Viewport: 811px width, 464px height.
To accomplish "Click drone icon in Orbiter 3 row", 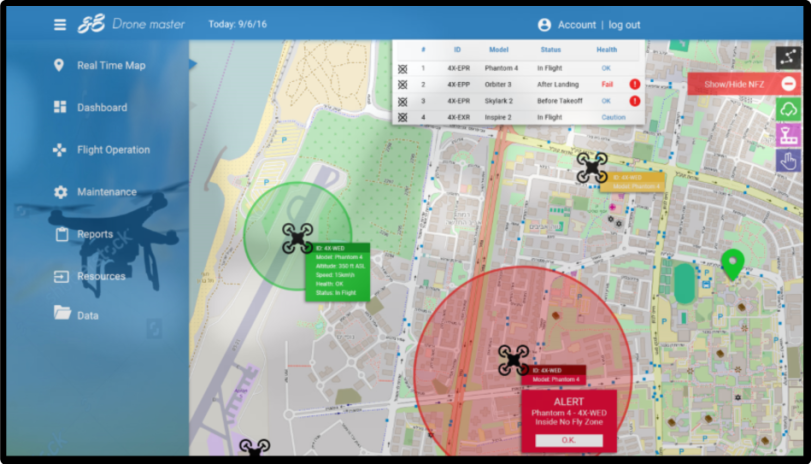I will point(402,85).
